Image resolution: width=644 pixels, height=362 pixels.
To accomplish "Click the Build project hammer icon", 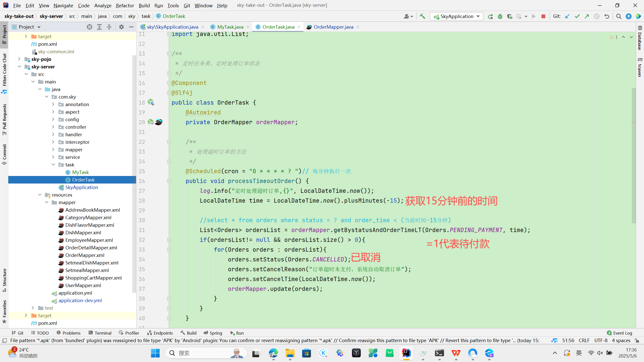I will point(422,16).
